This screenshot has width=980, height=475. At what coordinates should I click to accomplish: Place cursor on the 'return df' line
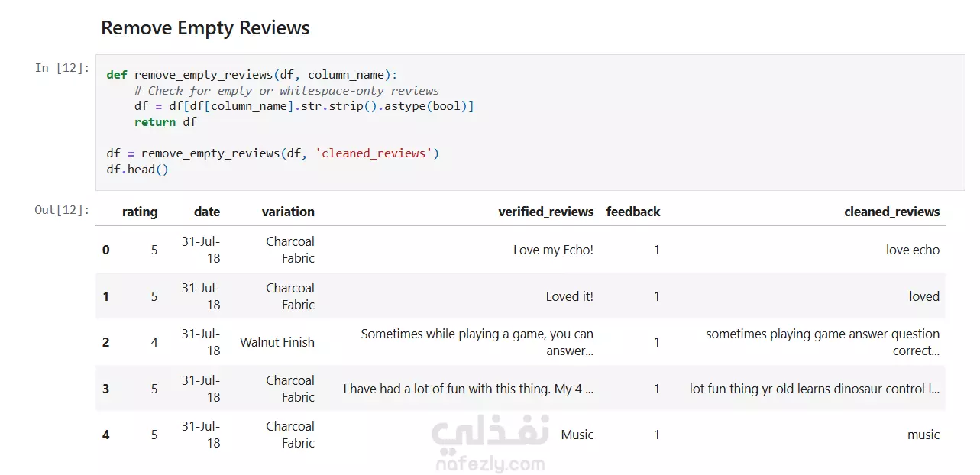(166, 122)
